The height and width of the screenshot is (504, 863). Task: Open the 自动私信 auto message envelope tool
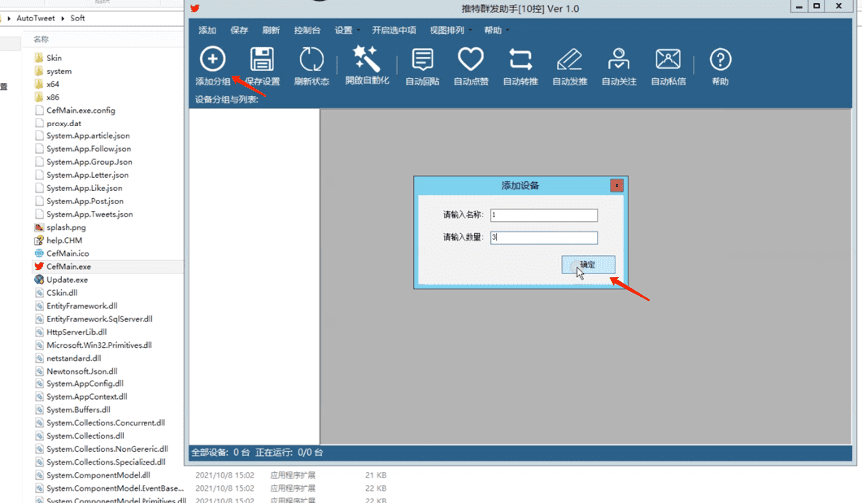(668, 59)
